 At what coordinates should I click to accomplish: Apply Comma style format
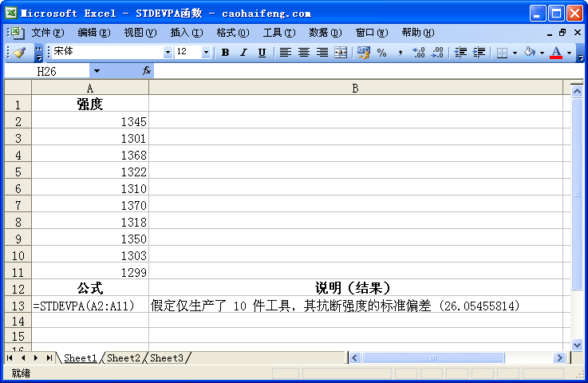(x=401, y=53)
